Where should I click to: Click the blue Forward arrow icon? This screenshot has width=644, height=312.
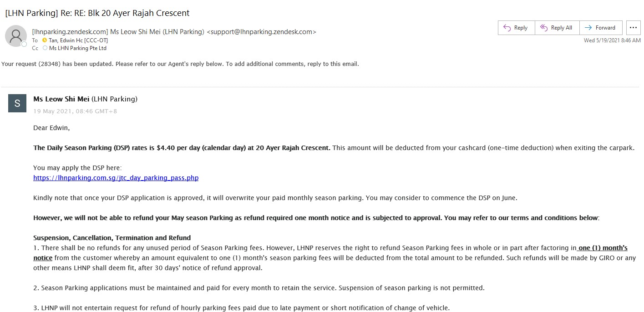(x=588, y=28)
